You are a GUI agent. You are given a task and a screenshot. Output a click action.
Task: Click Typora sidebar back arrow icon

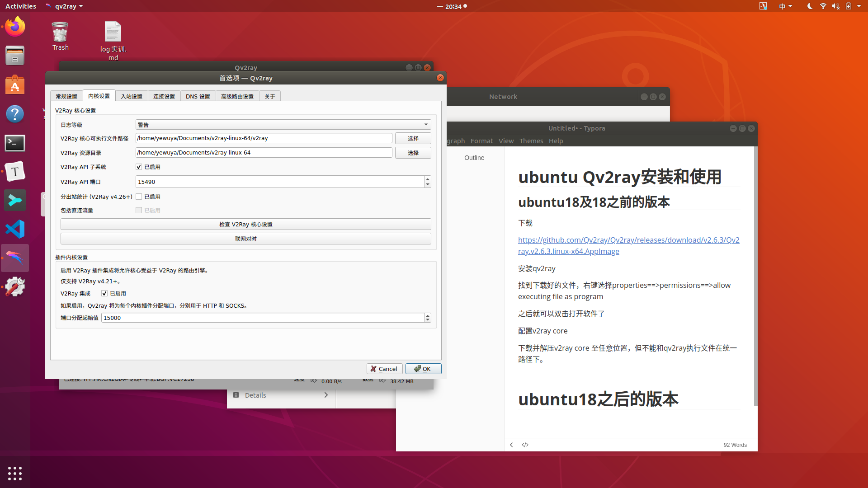[511, 445]
